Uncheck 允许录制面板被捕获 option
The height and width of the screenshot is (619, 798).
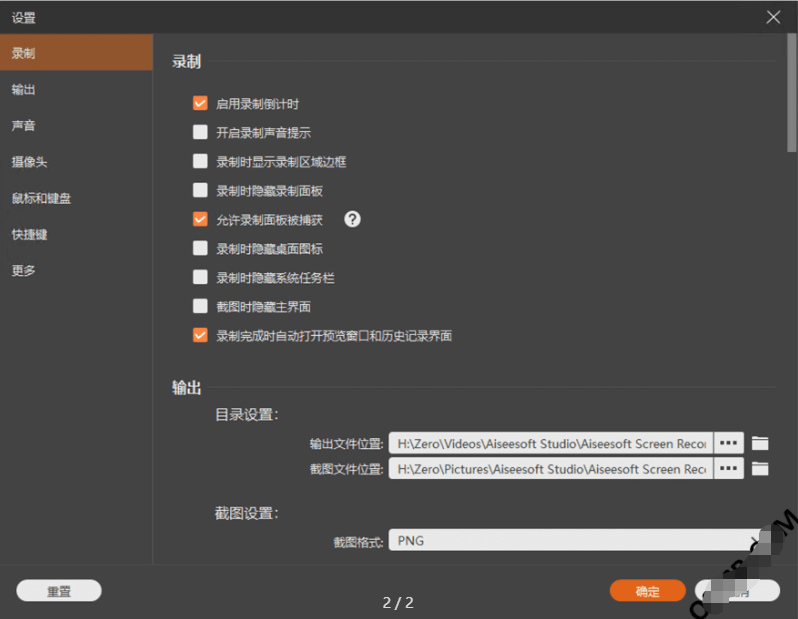pos(200,219)
